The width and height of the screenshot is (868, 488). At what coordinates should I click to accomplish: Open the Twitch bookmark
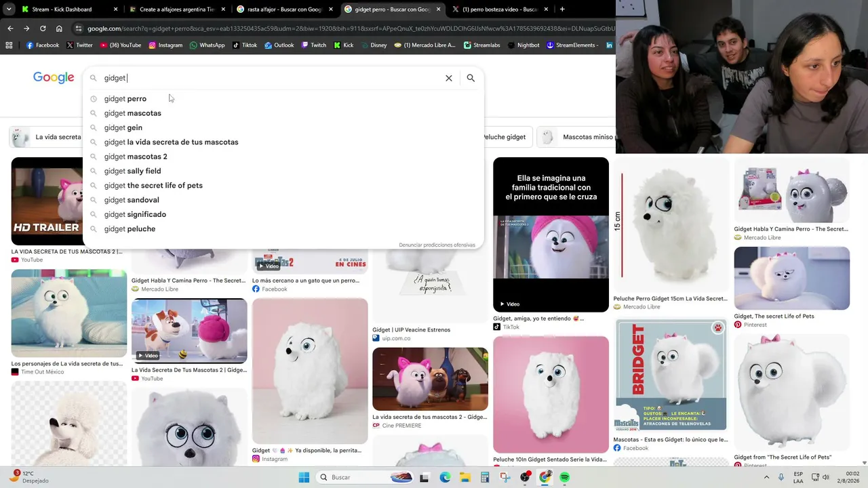pyautogui.click(x=313, y=45)
